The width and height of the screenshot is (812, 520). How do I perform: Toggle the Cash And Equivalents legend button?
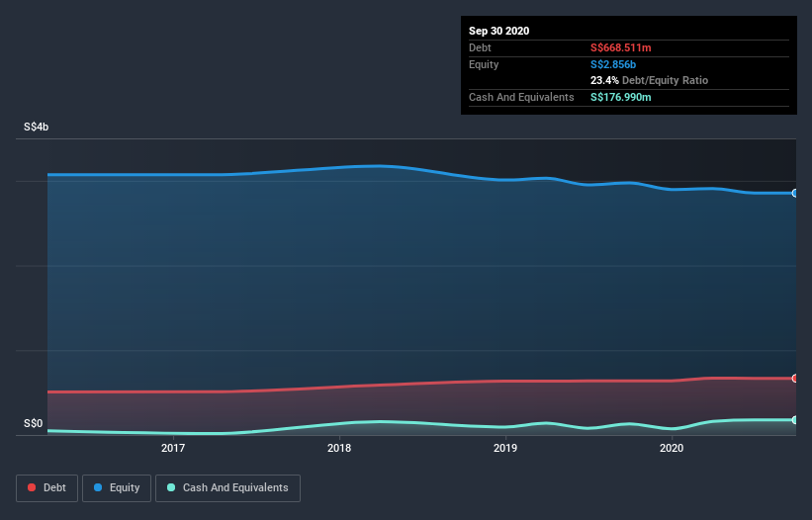tap(227, 488)
